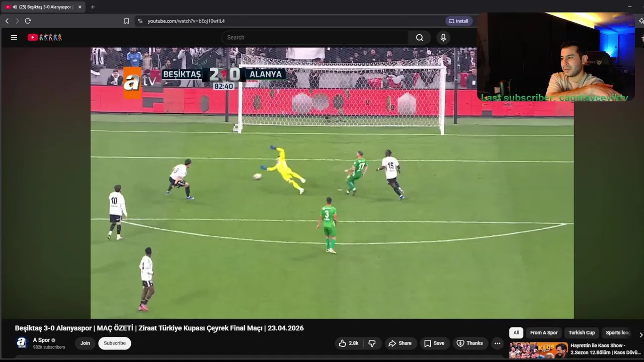
Task: Open the A Spor channel avatar
Action: click(21, 343)
